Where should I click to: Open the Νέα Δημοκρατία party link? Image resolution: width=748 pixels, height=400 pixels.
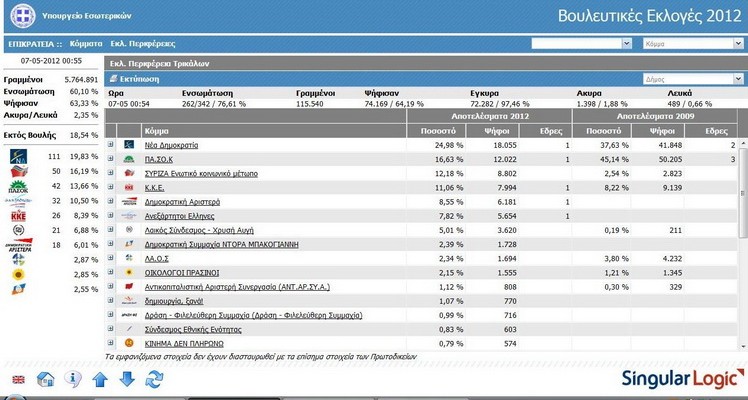pos(171,145)
